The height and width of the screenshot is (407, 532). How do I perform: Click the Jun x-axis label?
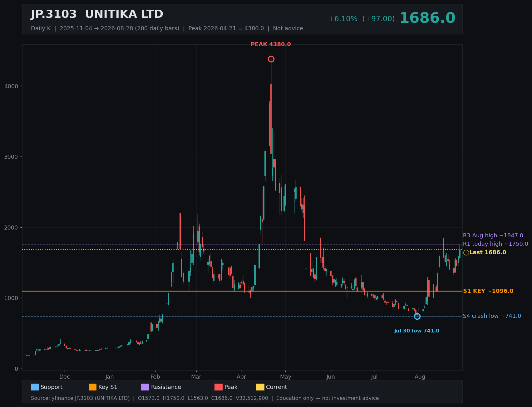pyautogui.click(x=331, y=377)
